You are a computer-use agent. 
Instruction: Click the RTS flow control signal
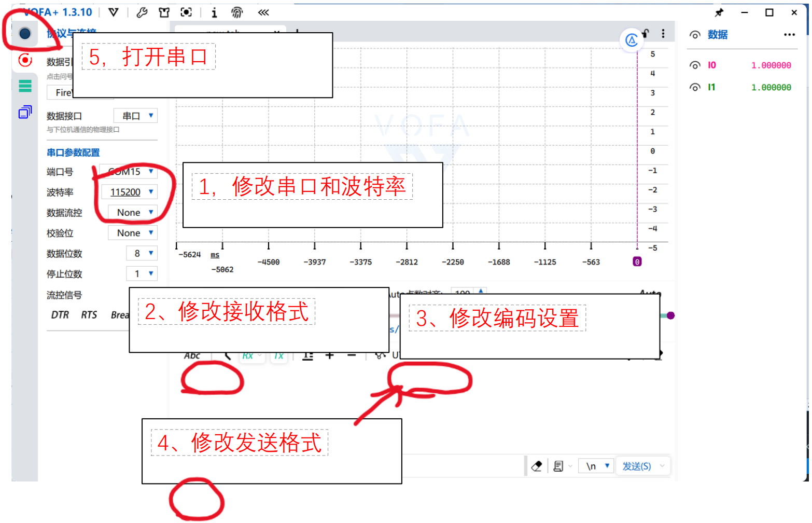[x=89, y=315]
